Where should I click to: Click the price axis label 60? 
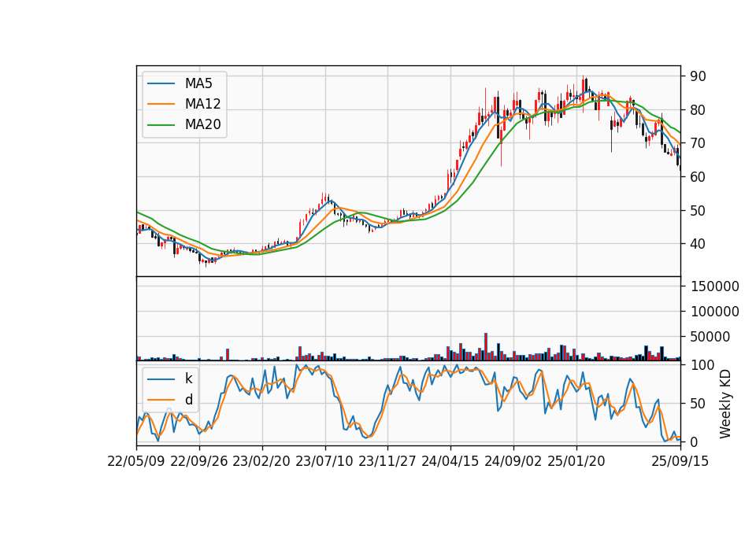pos(698,177)
